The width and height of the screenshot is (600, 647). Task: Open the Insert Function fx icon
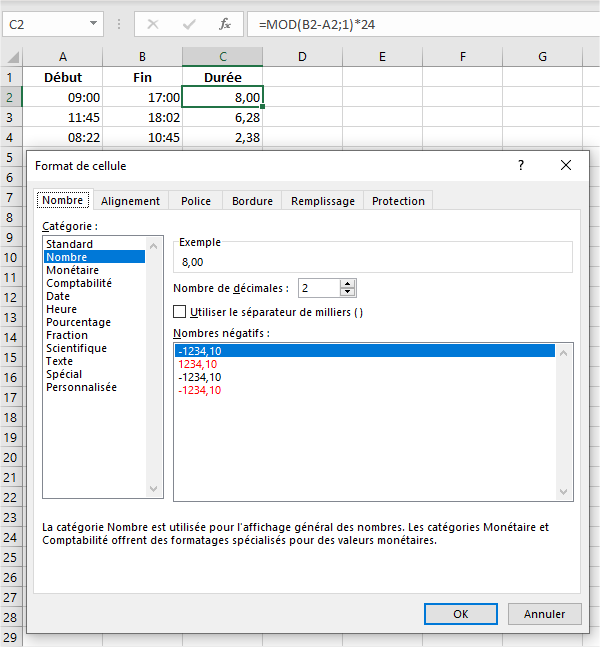coord(224,24)
